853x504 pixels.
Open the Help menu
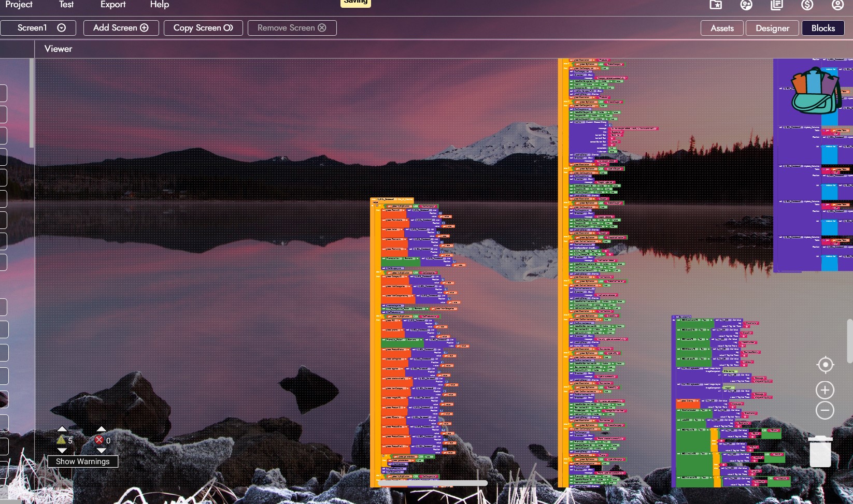[160, 5]
